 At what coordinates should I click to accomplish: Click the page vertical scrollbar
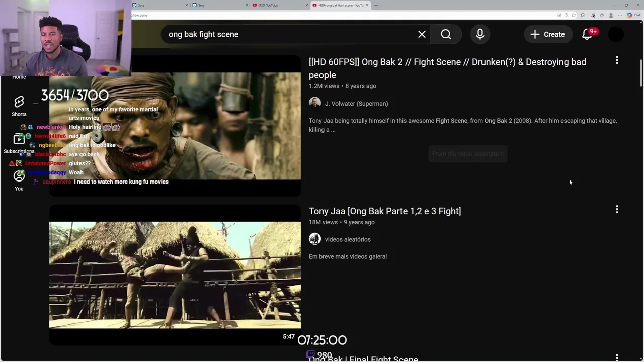coord(641,73)
